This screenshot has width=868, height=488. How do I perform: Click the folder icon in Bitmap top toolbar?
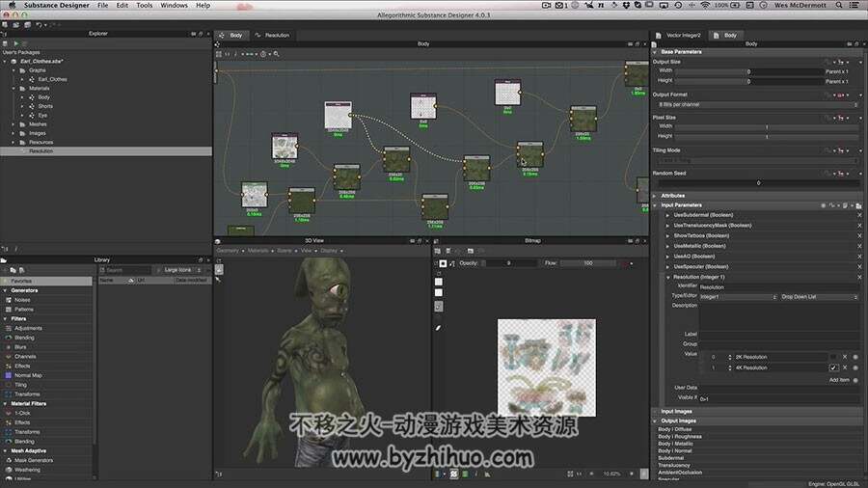tap(470, 251)
